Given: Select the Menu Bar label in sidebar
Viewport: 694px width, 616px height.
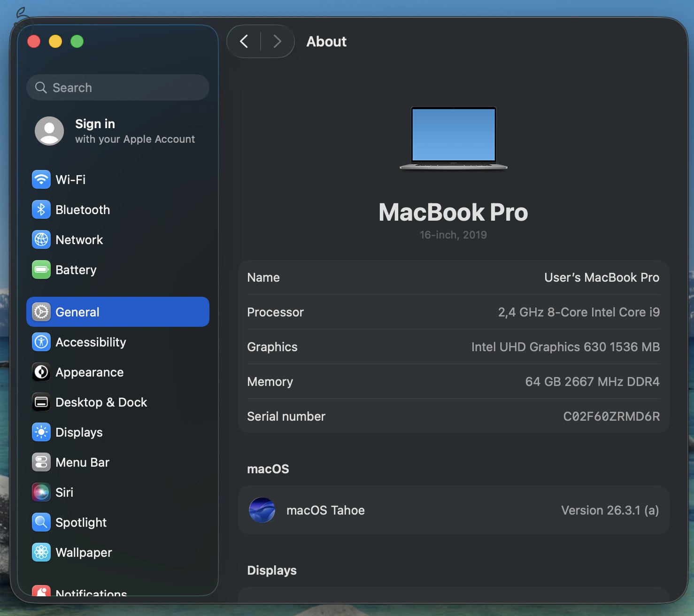Looking at the screenshot, I should (82, 462).
